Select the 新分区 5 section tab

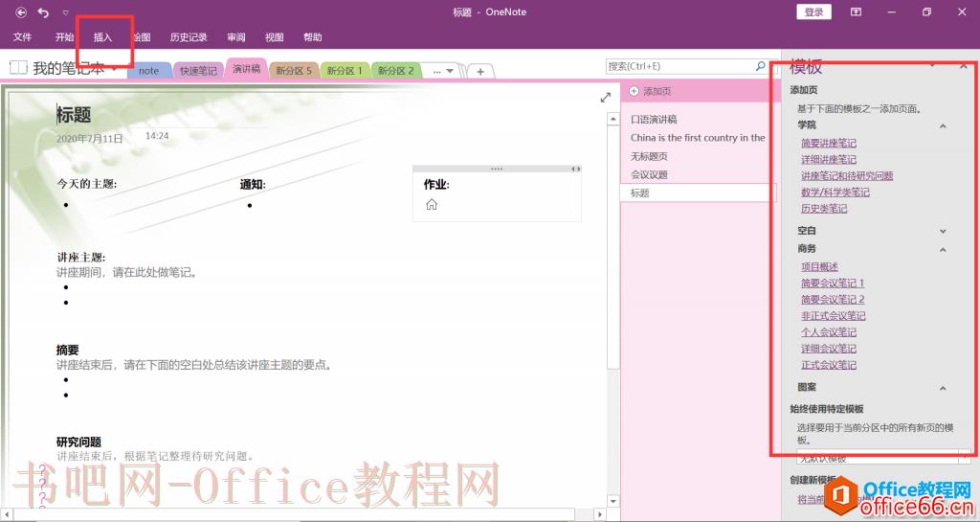pos(293,71)
